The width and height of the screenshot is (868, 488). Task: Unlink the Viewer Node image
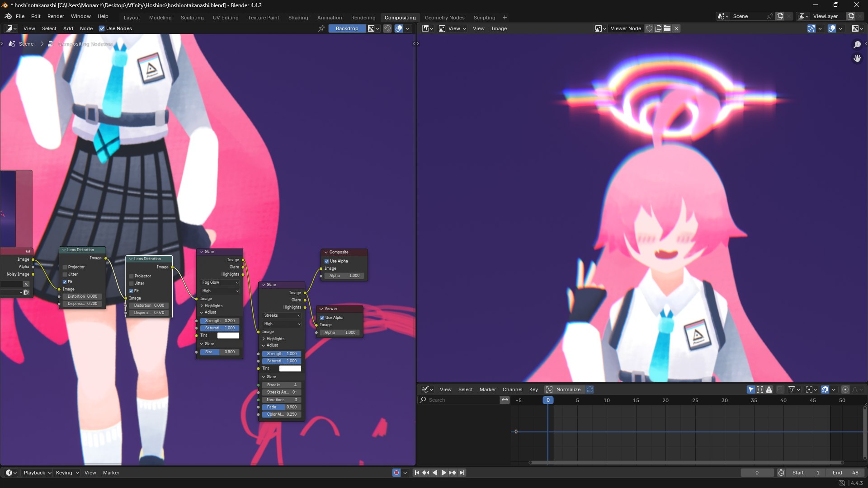676,28
